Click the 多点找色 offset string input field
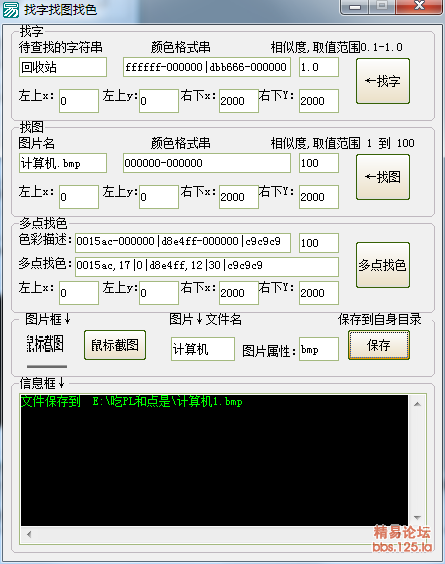445x564 pixels. coord(207,267)
